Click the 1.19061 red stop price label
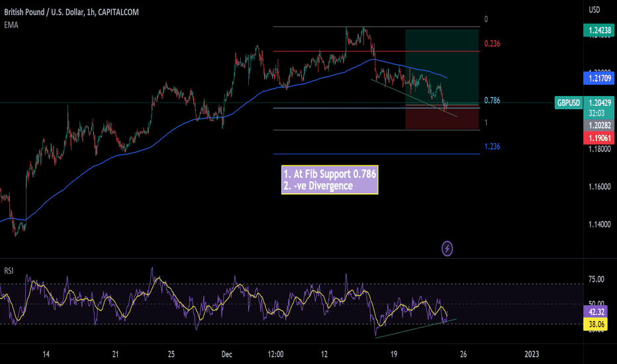Viewport: 617px width, 364px height. pos(598,138)
